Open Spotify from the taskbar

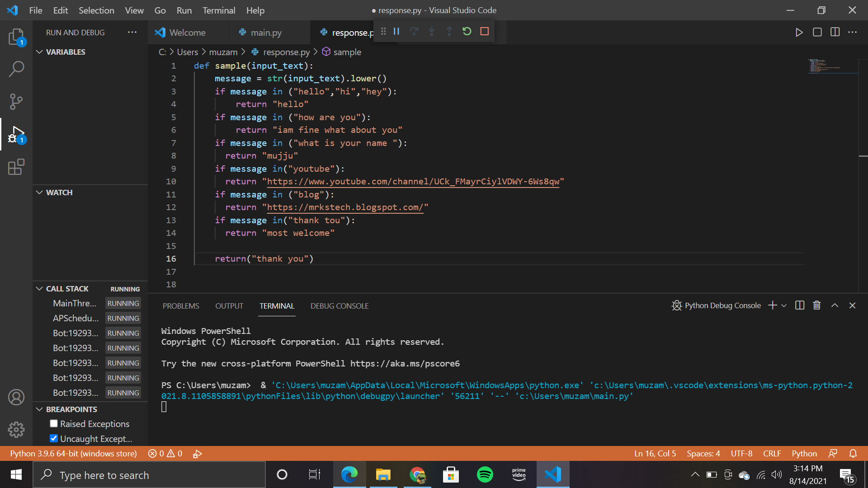click(485, 474)
